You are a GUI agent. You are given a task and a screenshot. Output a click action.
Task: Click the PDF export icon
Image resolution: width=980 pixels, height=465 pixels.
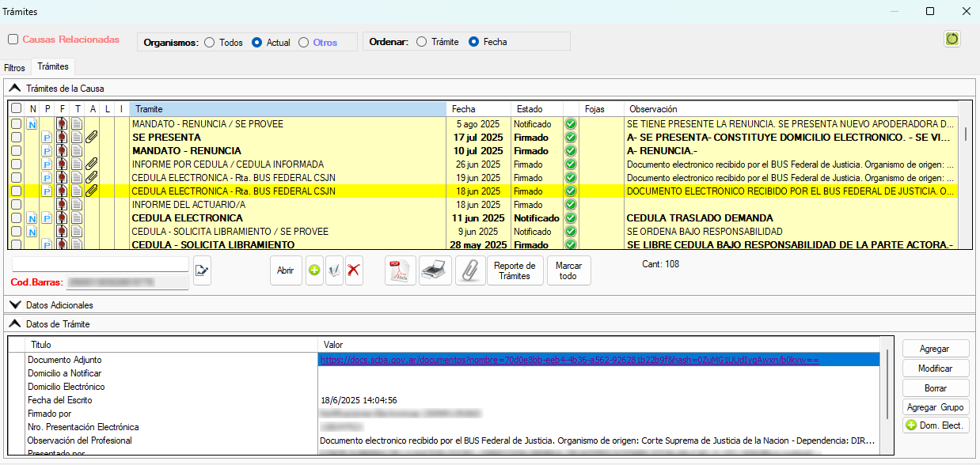click(x=401, y=270)
